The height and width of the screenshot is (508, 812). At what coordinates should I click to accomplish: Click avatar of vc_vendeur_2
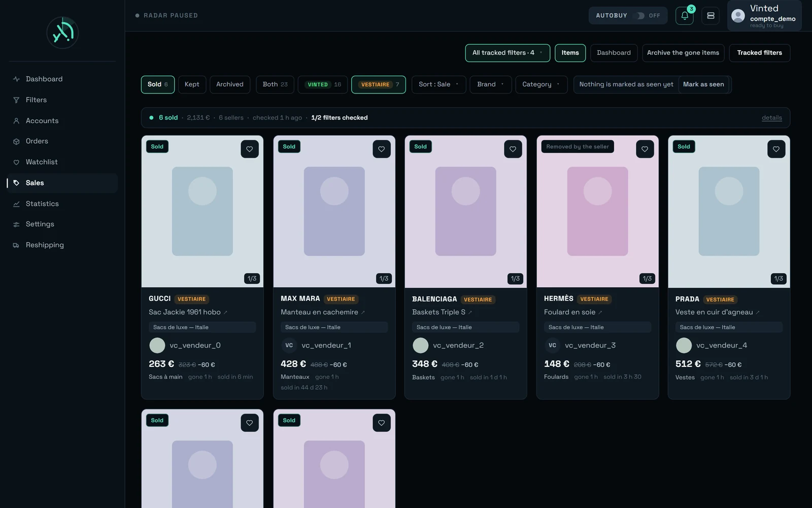click(420, 345)
